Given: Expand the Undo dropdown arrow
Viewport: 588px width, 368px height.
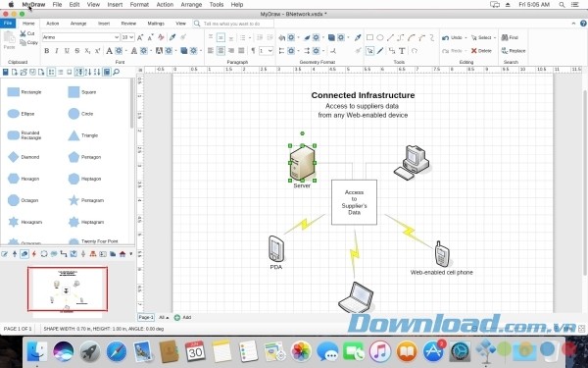Looking at the screenshot, I should (x=465, y=37).
